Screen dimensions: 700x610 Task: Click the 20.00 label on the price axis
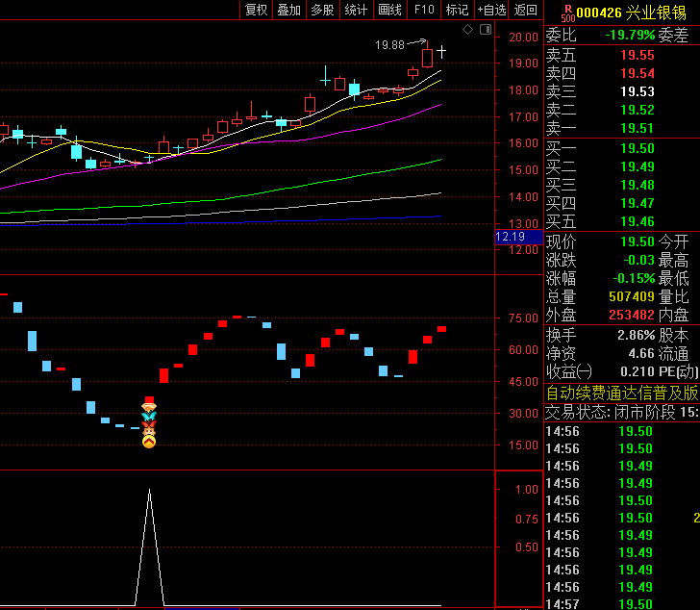(524, 38)
